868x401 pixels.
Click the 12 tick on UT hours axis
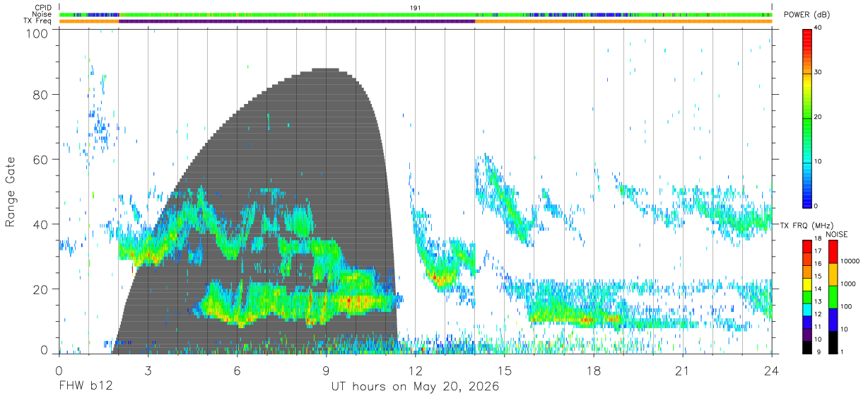point(415,371)
